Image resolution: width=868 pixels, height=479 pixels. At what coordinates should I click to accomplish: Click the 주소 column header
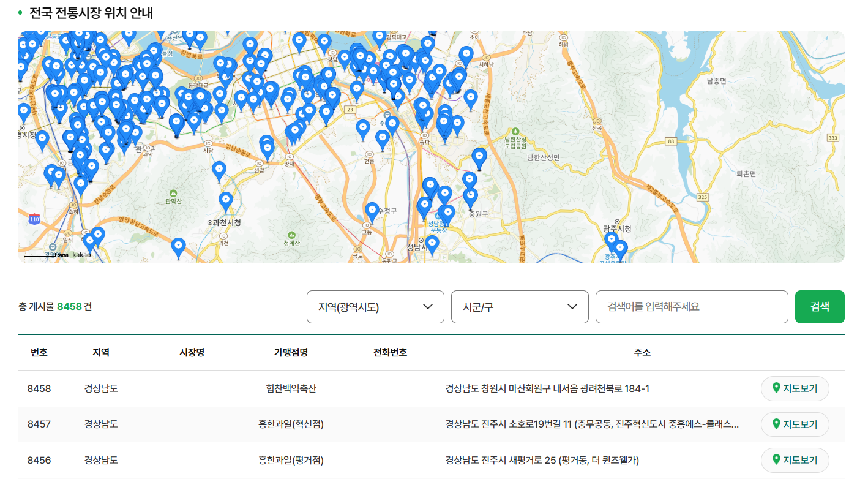(643, 352)
